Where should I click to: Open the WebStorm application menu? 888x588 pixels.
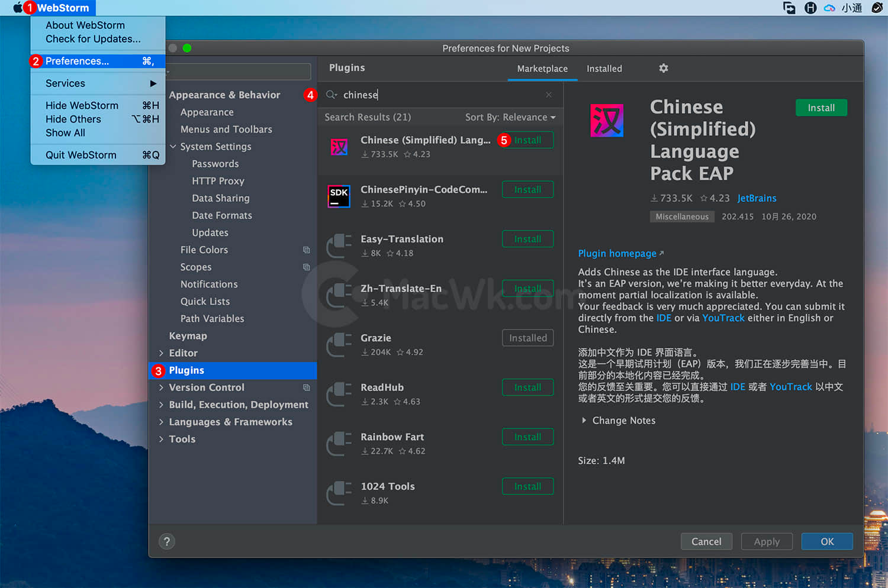pyautogui.click(x=63, y=8)
